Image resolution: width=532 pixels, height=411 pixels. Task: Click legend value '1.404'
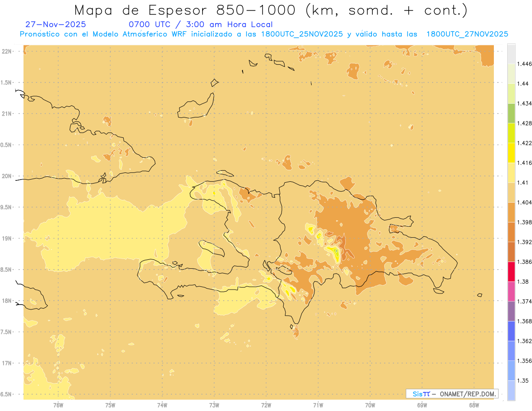pos(524,202)
